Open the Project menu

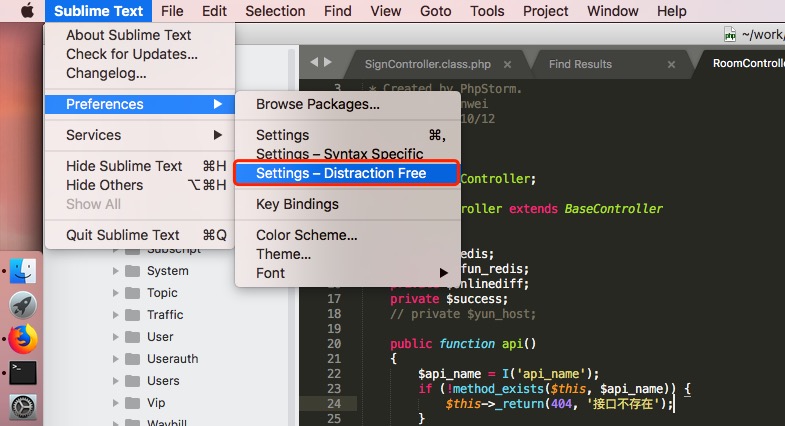(x=545, y=11)
